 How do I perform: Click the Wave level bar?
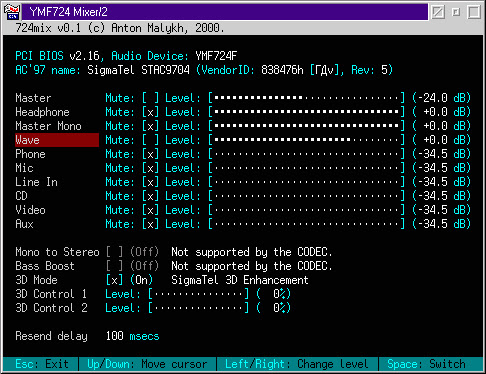307,140
